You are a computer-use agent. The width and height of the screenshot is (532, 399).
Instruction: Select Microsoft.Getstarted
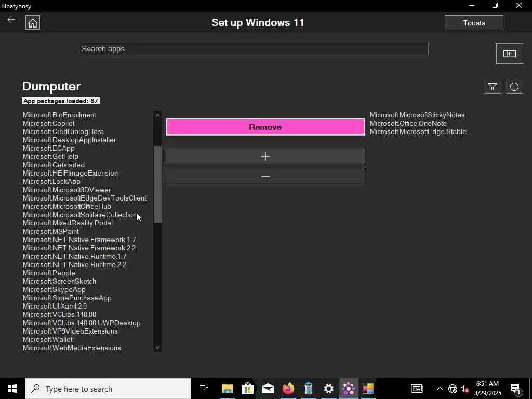(x=54, y=165)
